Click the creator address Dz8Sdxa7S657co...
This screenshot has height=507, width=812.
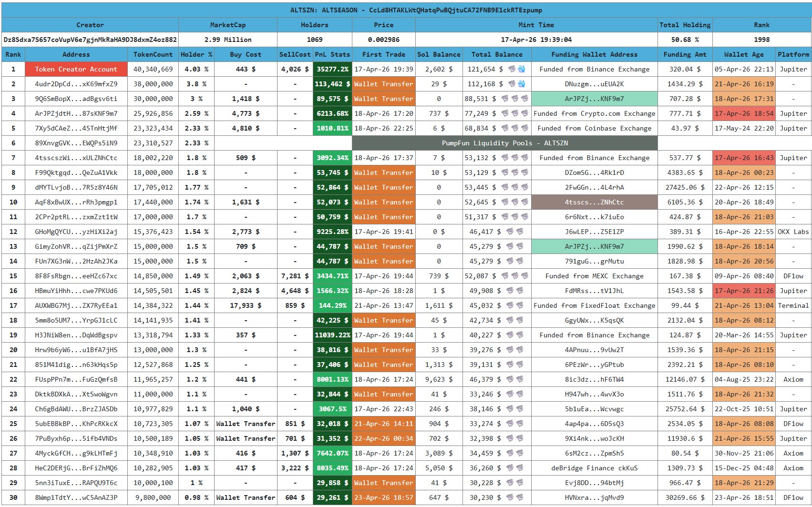[90, 40]
